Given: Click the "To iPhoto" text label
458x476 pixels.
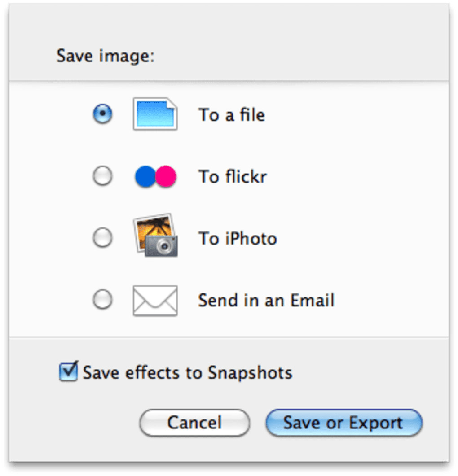Looking at the screenshot, I should click(238, 239).
